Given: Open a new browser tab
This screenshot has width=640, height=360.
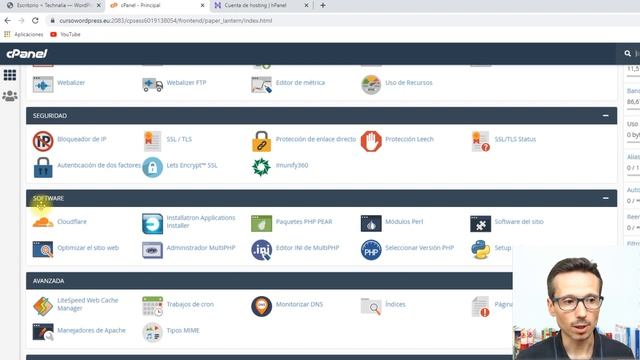Looking at the screenshot, I should 323,5.
